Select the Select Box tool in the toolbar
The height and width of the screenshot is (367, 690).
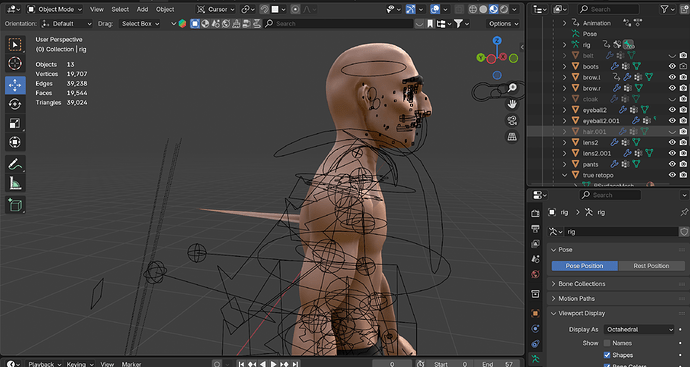[15, 44]
